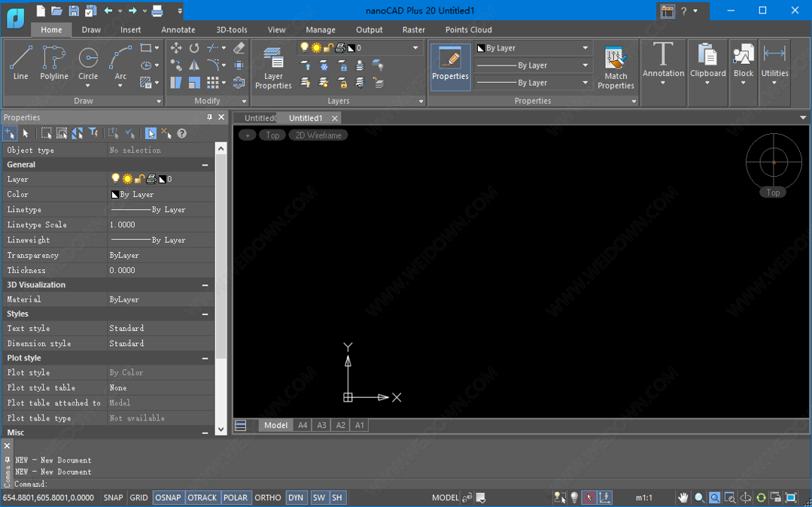812x507 pixels.
Task: Collapse the General section in Properties
Action: click(x=205, y=165)
